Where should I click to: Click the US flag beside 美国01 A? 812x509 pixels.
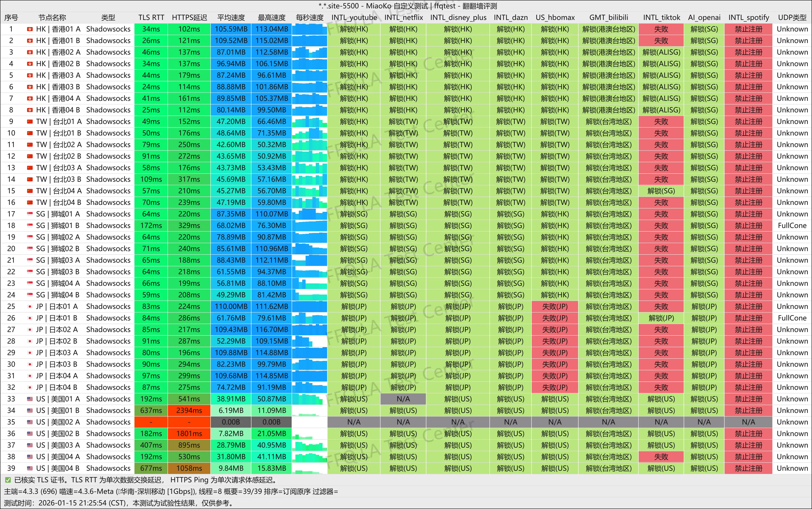(x=30, y=399)
